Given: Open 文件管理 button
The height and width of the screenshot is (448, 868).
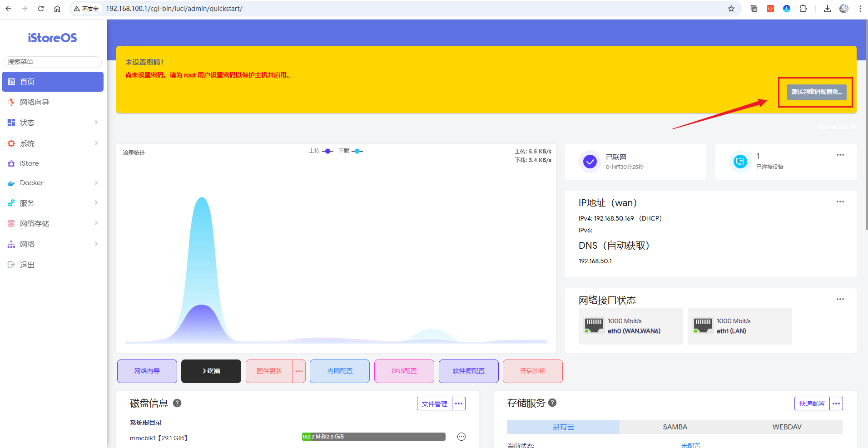Looking at the screenshot, I should tap(435, 404).
